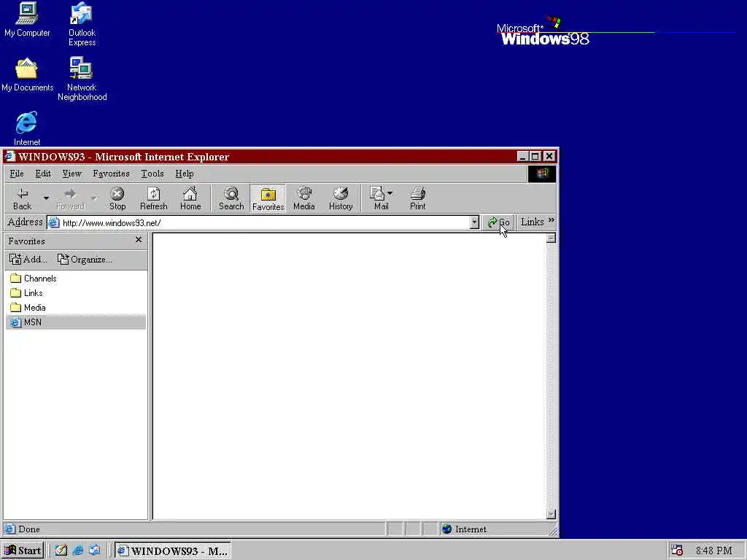Open the File menu
The image size is (747, 560).
(17, 174)
